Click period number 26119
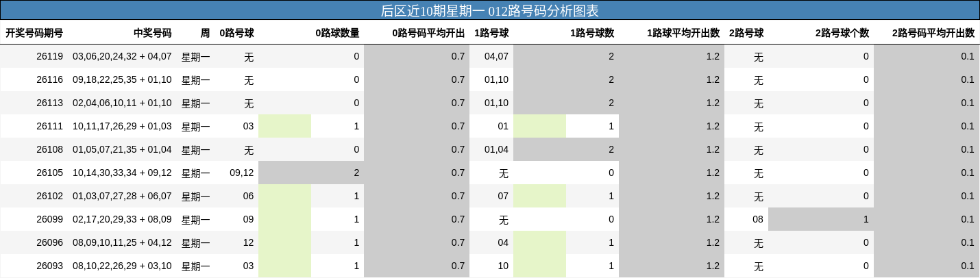The width and height of the screenshot is (980, 278). [50, 56]
